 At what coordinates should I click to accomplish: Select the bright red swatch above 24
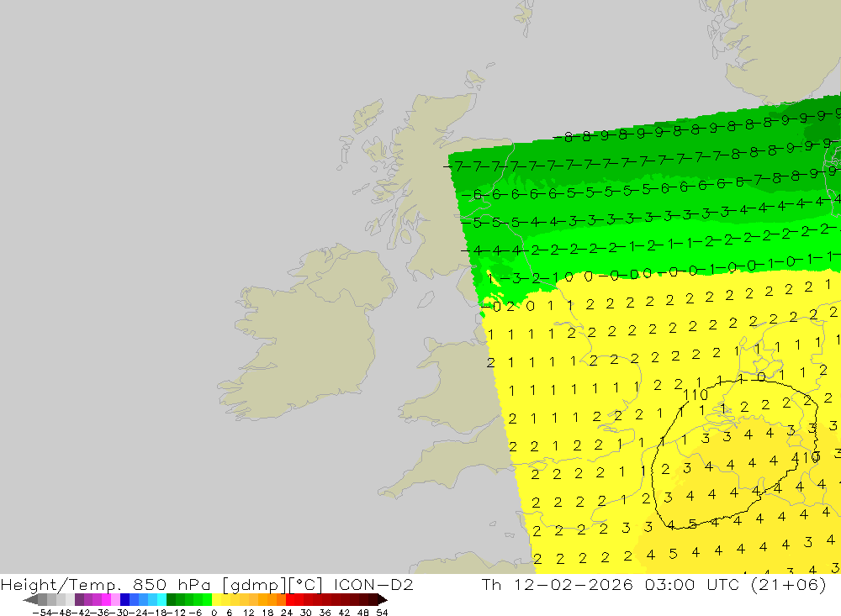[x=290, y=600]
